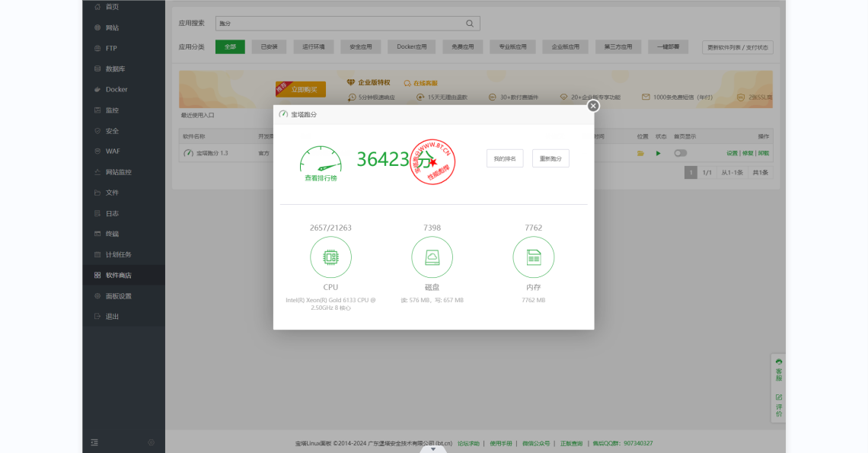Select the 已安装 category tab

(269, 47)
